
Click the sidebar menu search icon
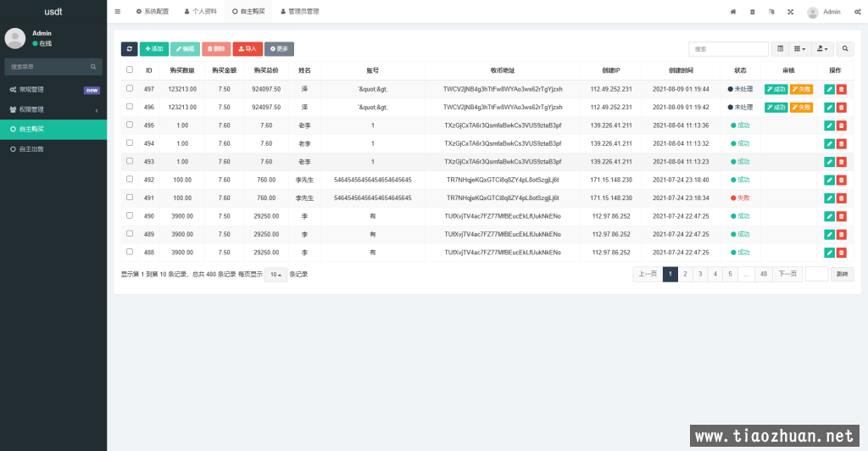(x=93, y=66)
